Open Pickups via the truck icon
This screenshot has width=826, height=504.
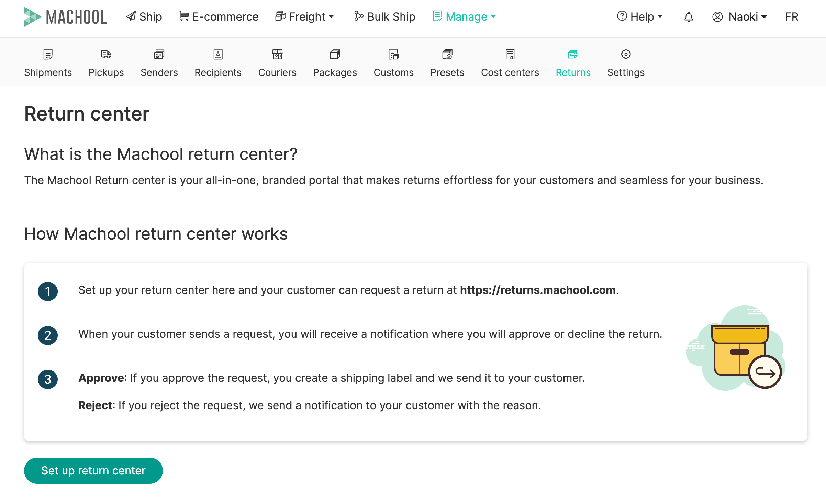[x=106, y=54]
